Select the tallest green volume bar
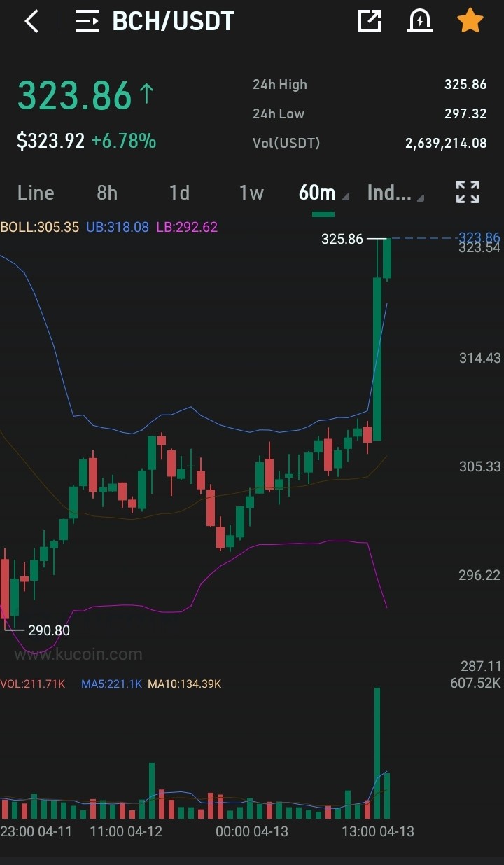 (x=377, y=754)
